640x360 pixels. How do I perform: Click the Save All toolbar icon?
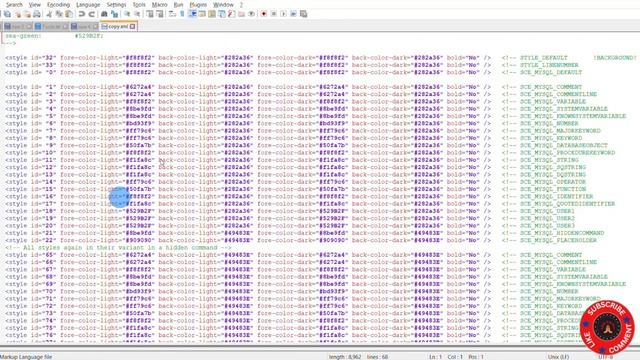point(7,14)
